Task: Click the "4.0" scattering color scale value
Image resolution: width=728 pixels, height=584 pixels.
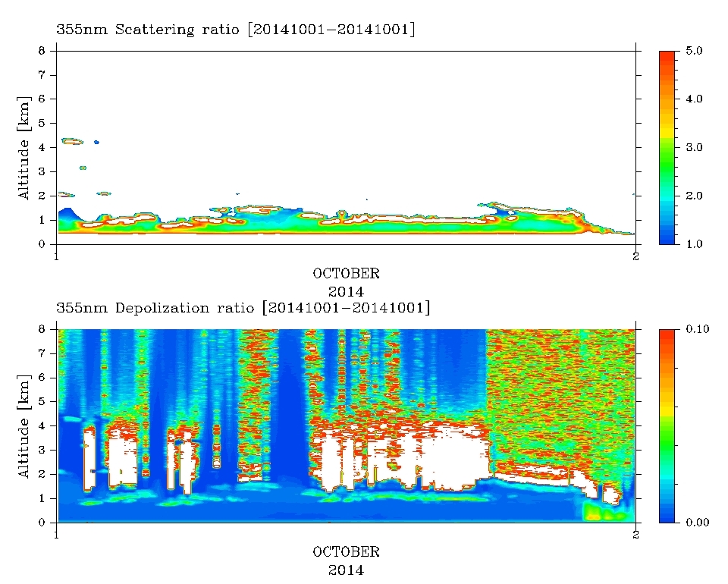Action: pos(694,99)
